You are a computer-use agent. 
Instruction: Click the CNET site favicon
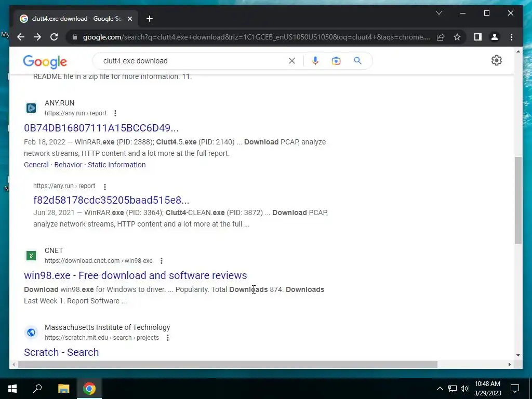click(x=31, y=256)
